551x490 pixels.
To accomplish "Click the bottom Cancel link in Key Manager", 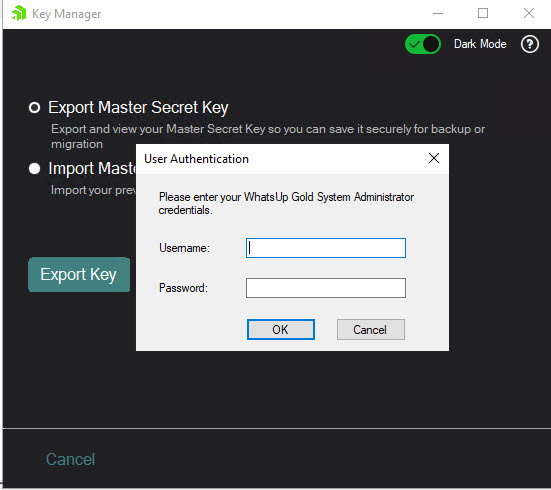I will (70, 459).
